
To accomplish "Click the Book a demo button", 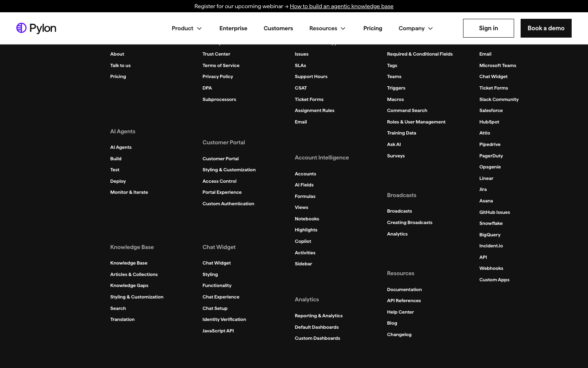I will tap(546, 28).
